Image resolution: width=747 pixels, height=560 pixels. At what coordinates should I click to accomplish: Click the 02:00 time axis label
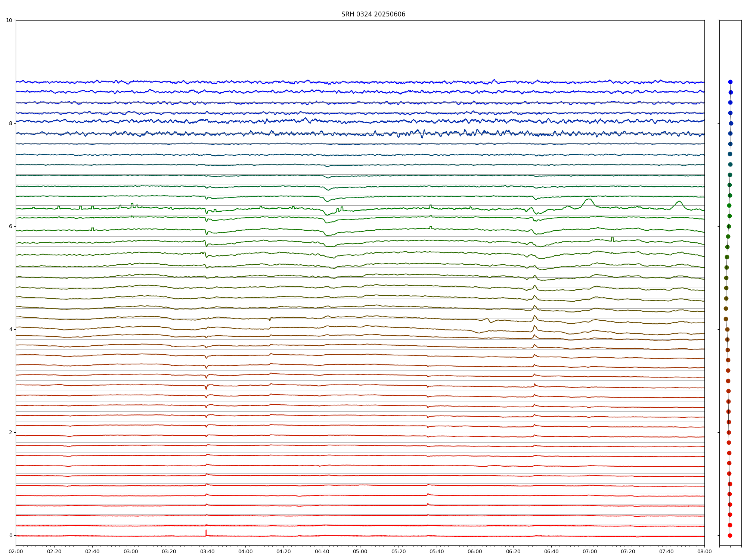click(x=16, y=551)
